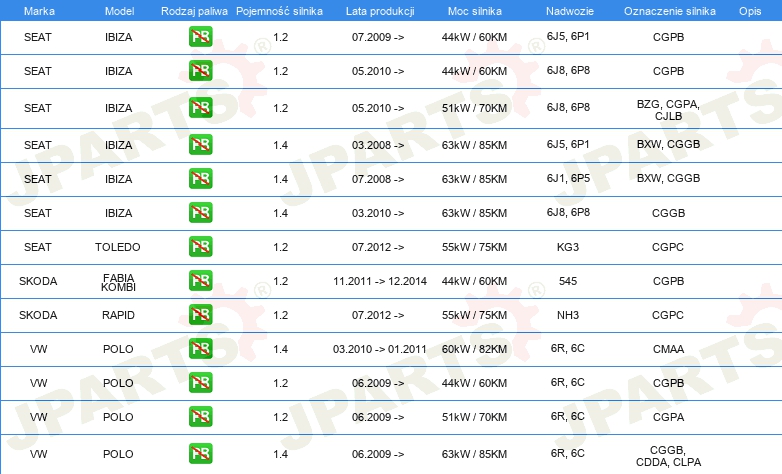This screenshot has width=782, height=474.
Task: Click the fuel icon in the IBIZA 07.2008 row
Action: click(200, 178)
